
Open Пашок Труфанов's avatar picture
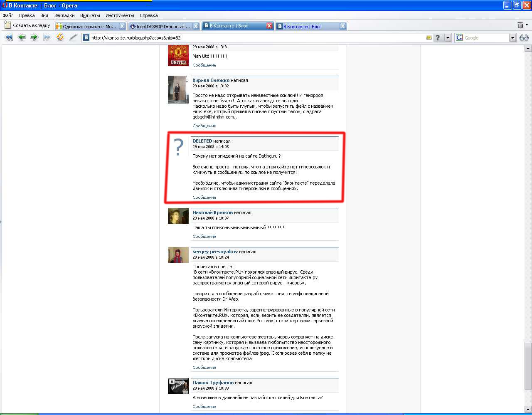(x=178, y=386)
